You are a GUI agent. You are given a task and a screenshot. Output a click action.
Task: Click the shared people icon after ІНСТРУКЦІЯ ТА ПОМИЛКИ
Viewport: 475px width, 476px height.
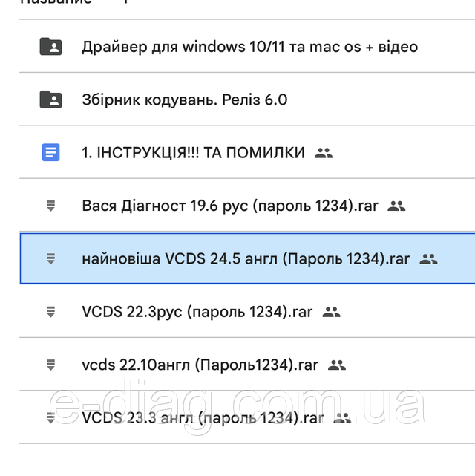pos(323,153)
